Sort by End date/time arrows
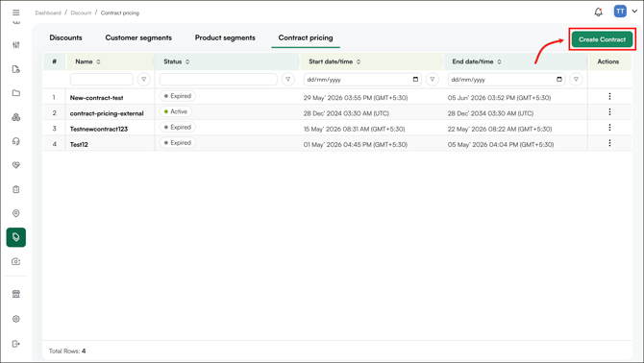The image size is (644, 363). tap(499, 61)
